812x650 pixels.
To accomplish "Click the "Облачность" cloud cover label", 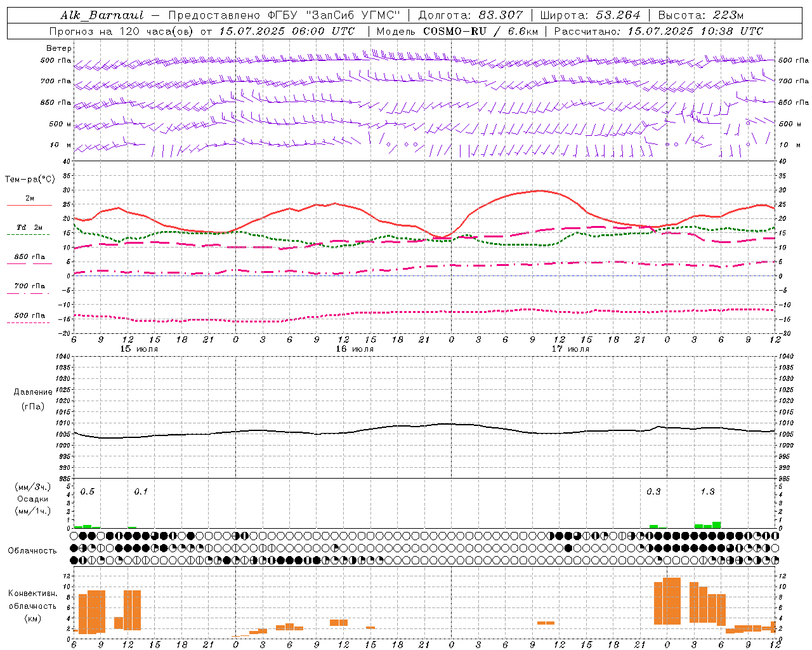I will (x=32, y=551).
